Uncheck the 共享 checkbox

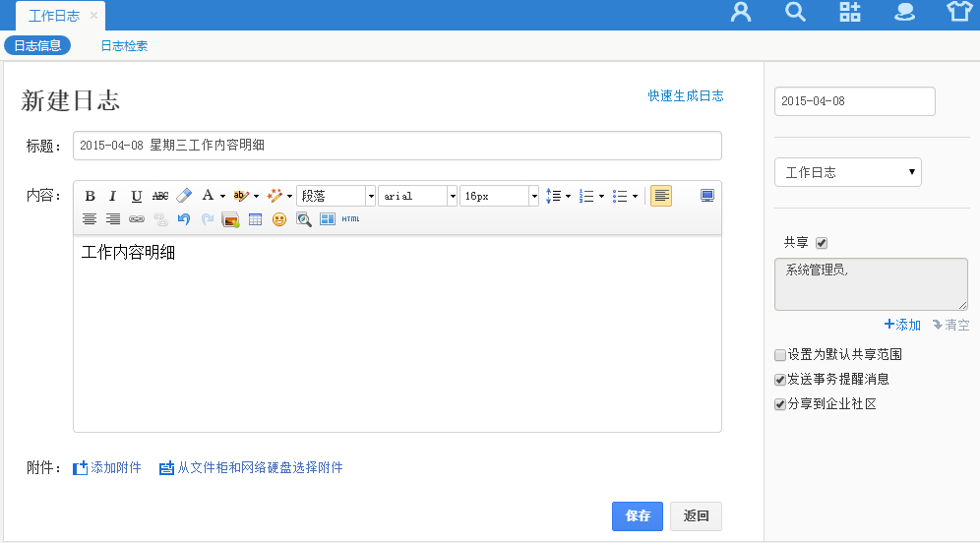822,243
